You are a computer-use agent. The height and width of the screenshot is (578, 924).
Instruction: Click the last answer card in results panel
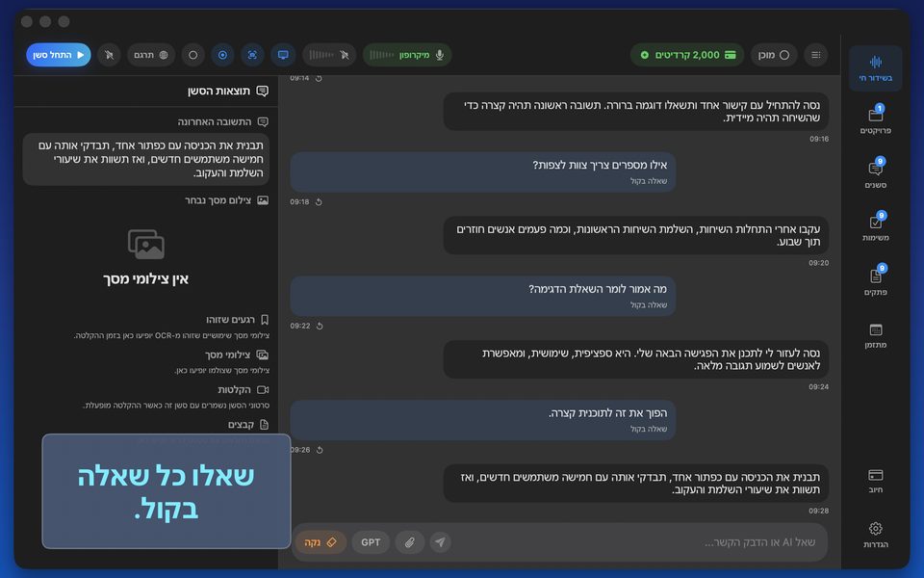tap(146, 159)
